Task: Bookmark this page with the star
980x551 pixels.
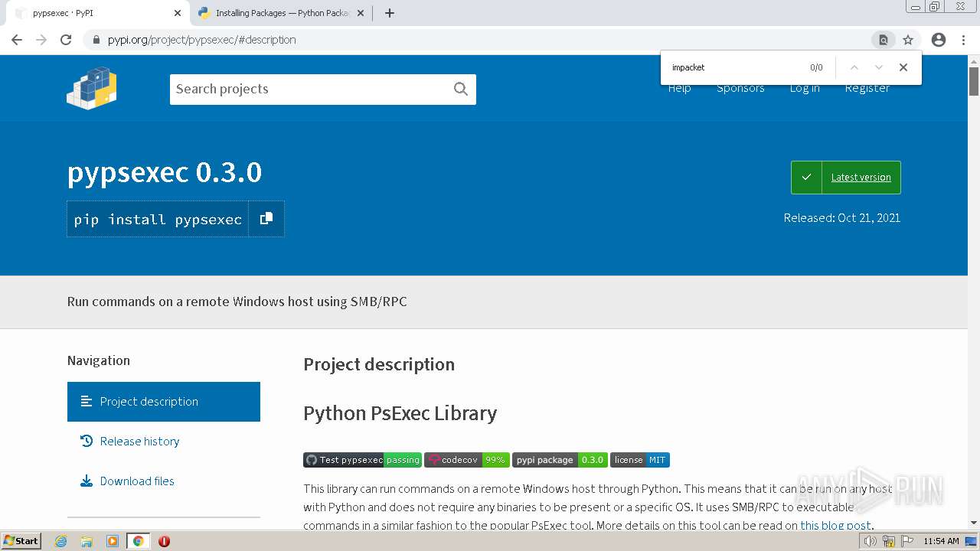Action: (908, 40)
